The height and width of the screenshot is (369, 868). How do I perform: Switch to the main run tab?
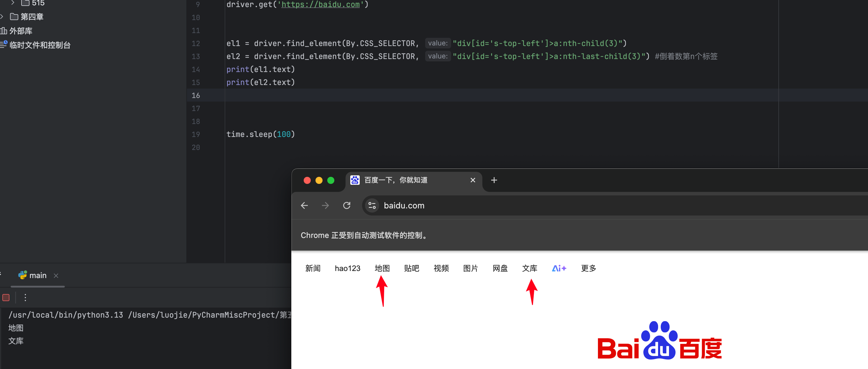coord(37,276)
